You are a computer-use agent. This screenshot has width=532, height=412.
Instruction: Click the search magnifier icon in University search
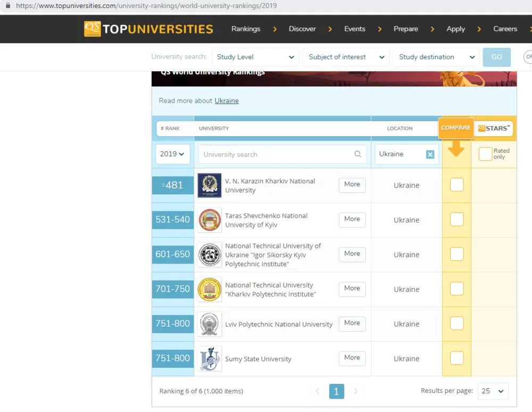pos(358,154)
